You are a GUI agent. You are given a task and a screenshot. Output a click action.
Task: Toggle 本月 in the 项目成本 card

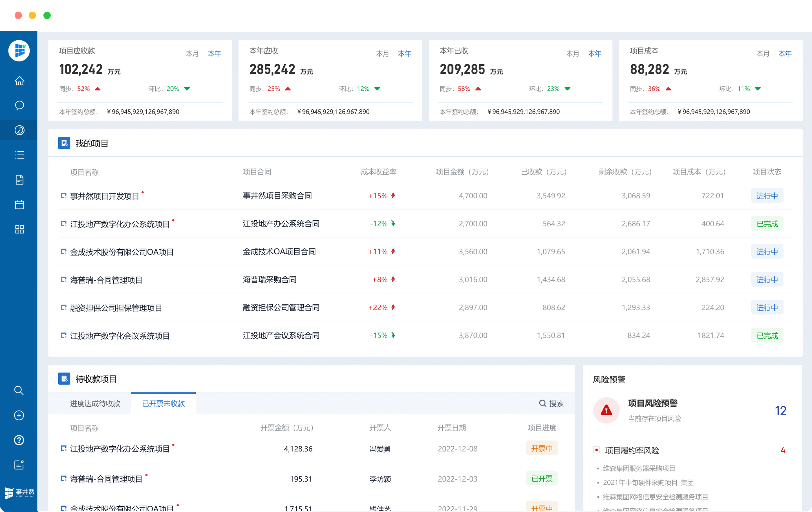click(762, 54)
